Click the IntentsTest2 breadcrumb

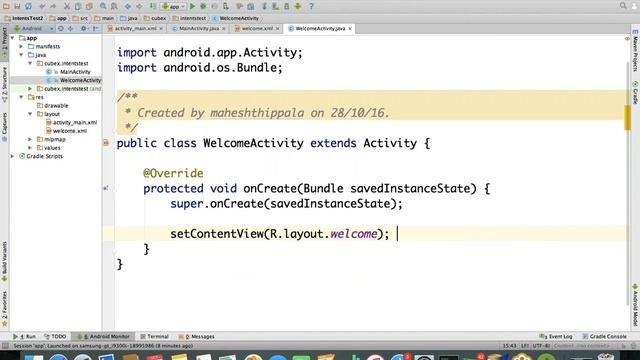tap(24, 18)
